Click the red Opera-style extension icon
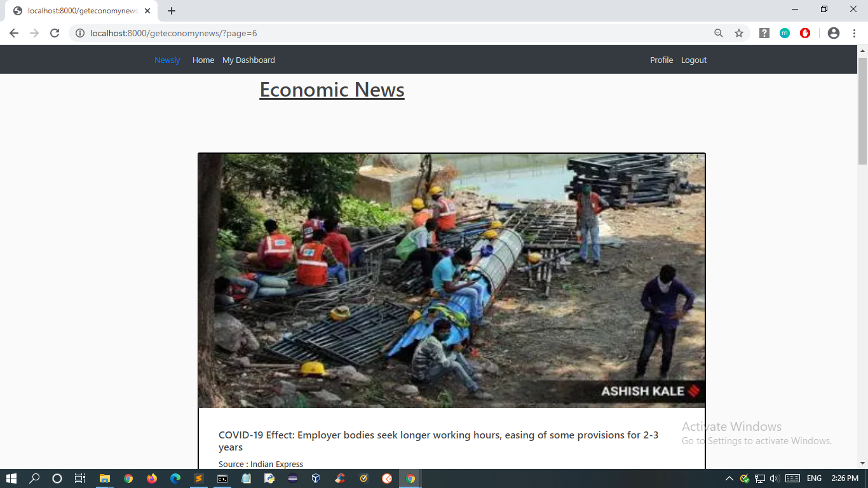The image size is (868, 488). click(x=805, y=33)
